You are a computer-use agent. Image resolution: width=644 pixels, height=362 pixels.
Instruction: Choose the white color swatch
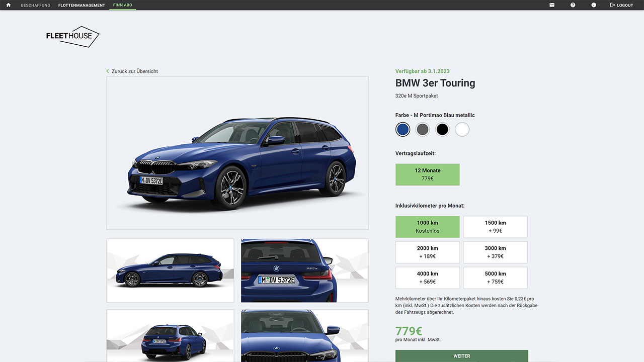click(462, 129)
